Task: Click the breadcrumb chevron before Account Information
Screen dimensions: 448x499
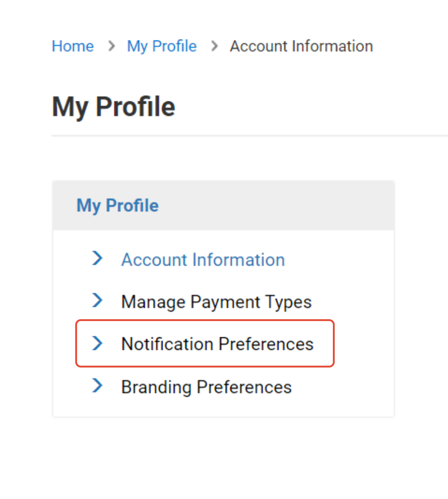Action: click(214, 46)
